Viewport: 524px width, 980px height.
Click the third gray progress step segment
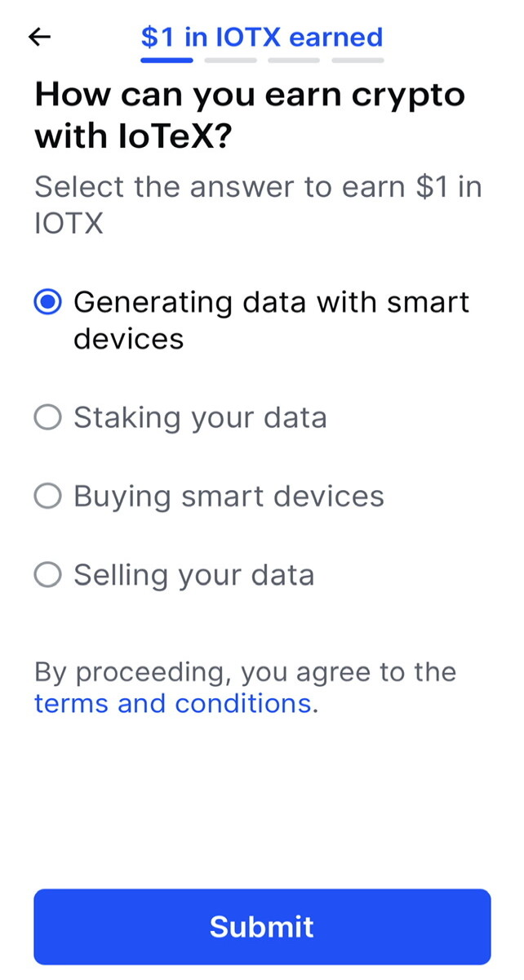coord(294,60)
